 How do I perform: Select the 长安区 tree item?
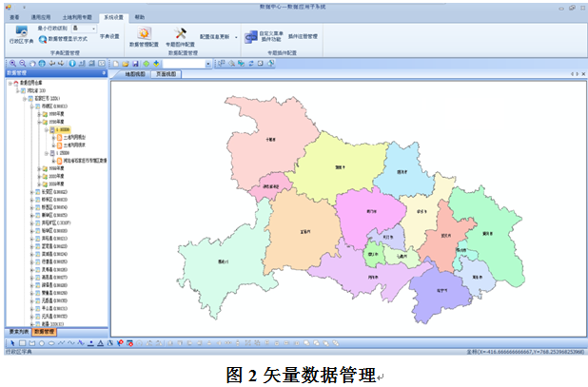[x=48, y=191]
